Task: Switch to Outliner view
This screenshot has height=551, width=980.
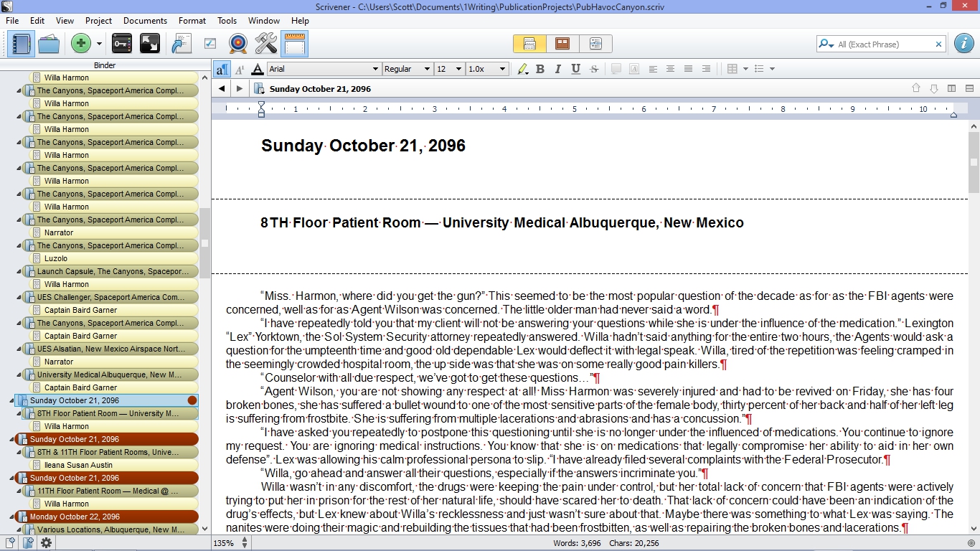Action: [595, 44]
